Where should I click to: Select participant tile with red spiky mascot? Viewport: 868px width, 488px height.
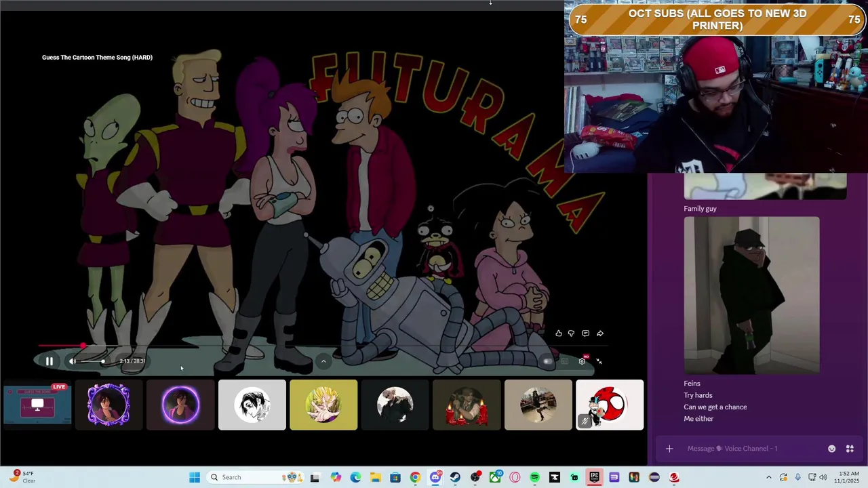[x=610, y=405]
